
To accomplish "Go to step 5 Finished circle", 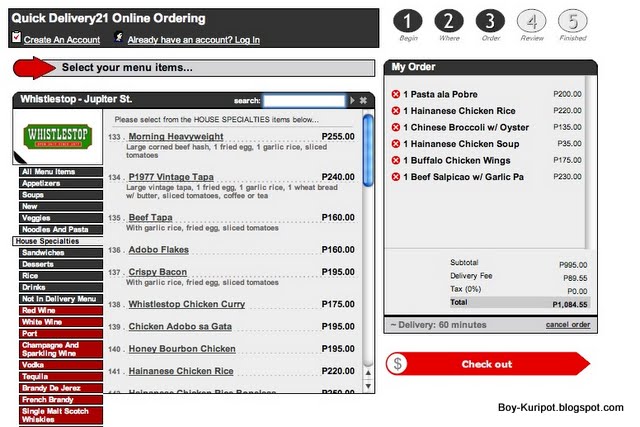I will [573, 21].
